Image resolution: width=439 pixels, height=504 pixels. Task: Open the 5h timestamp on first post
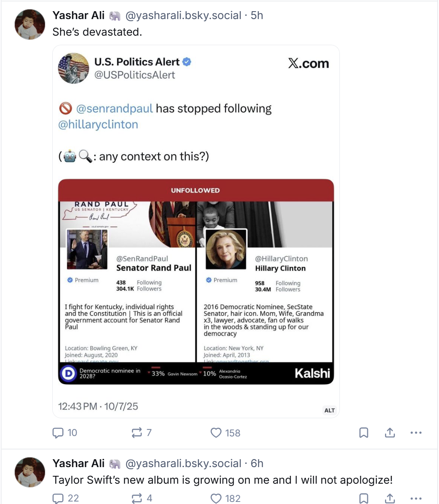(x=257, y=16)
